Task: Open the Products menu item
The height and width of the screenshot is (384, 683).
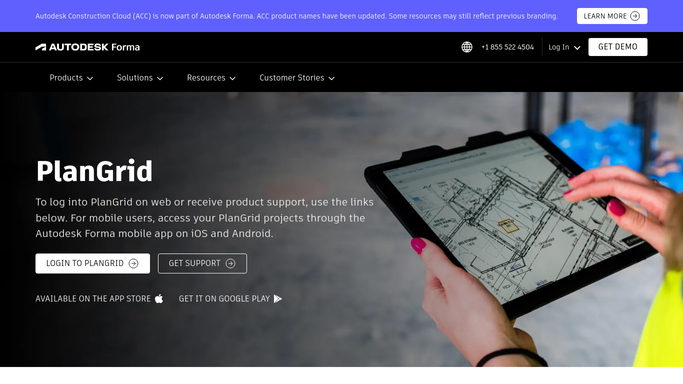Action: [71, 78]
